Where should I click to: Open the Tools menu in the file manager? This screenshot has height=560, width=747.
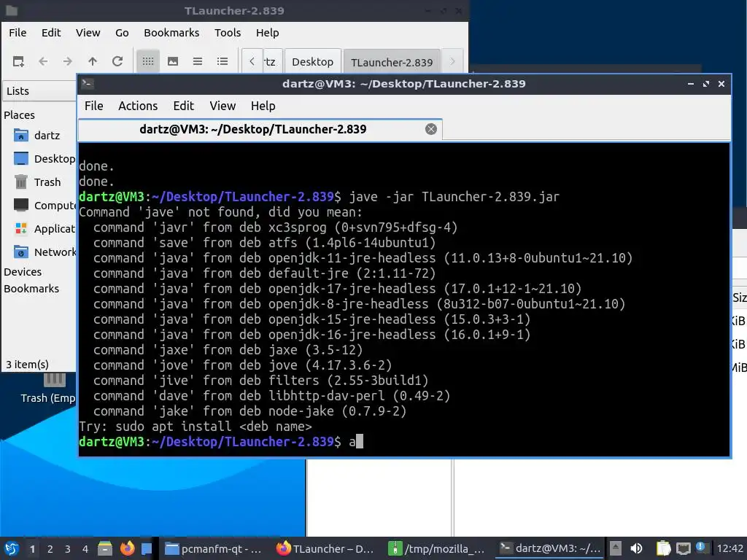click(x=228, y=33)
